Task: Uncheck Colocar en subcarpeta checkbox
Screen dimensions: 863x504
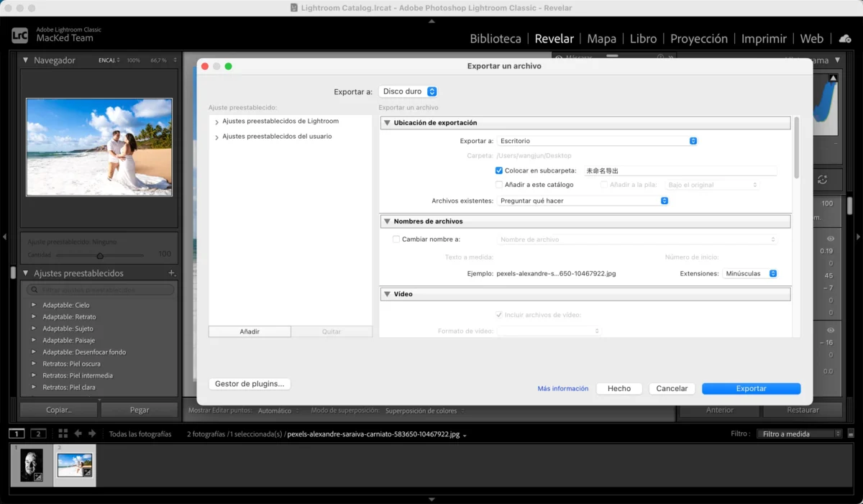Action: (x=499, y=170)
